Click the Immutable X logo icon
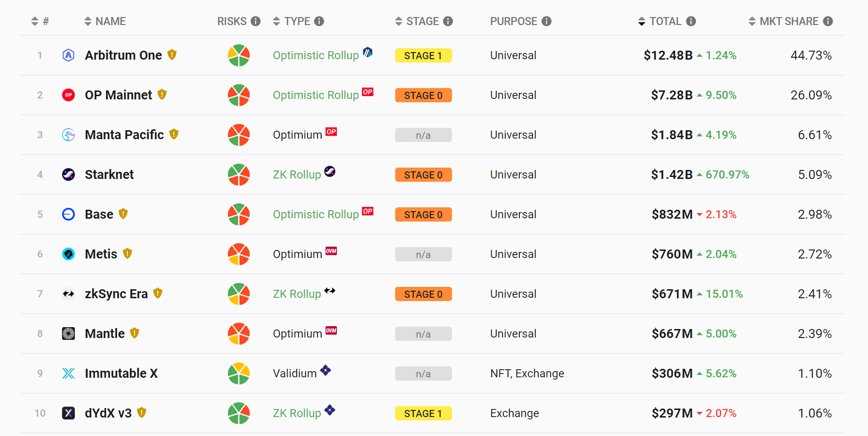This screenshot has width=868, height=436. tap(69, 374)
